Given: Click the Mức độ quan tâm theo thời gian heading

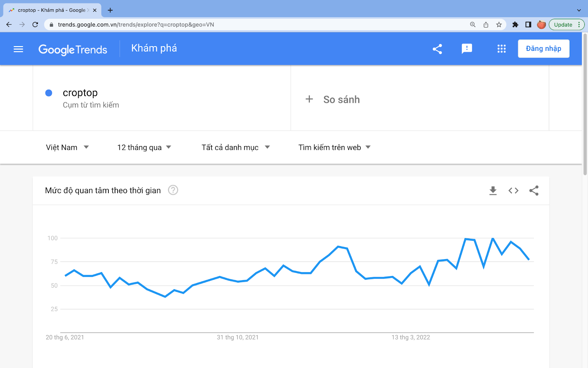Looking at the screenshot, I should click(103, 191).
